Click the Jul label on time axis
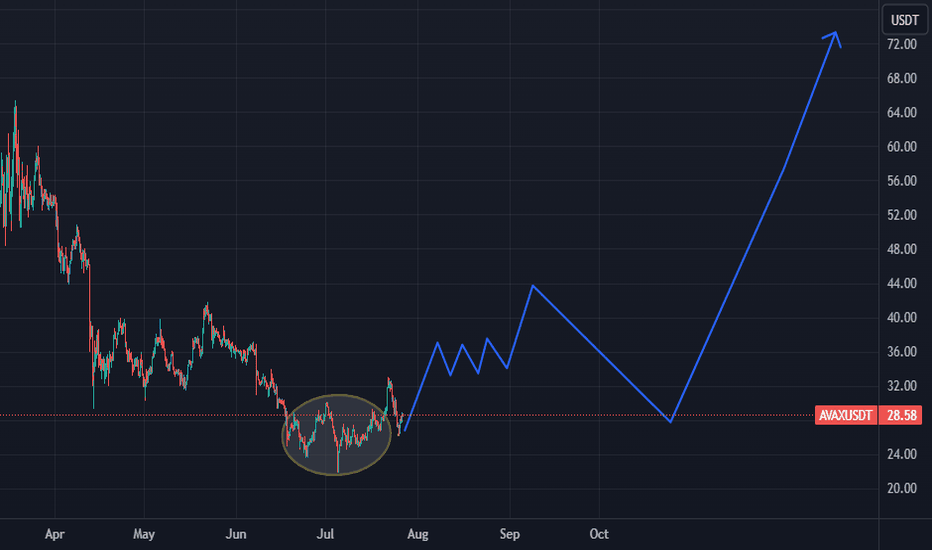The image size is (932, 550). click(325, 535)
